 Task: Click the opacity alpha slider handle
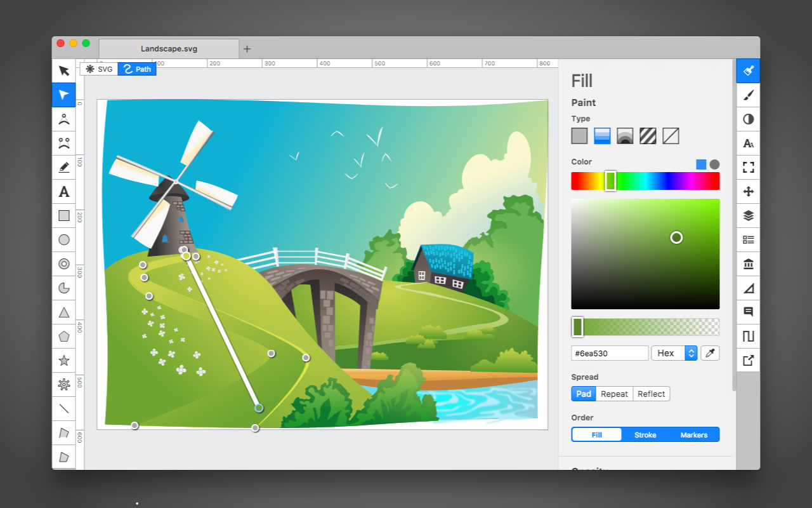pyautogui.click(x=577, y=327)
